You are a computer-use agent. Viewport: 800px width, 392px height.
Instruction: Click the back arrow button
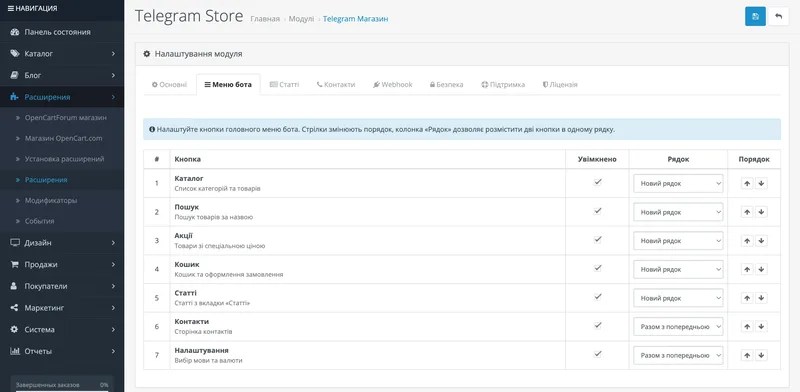click(x=779, y=16)
